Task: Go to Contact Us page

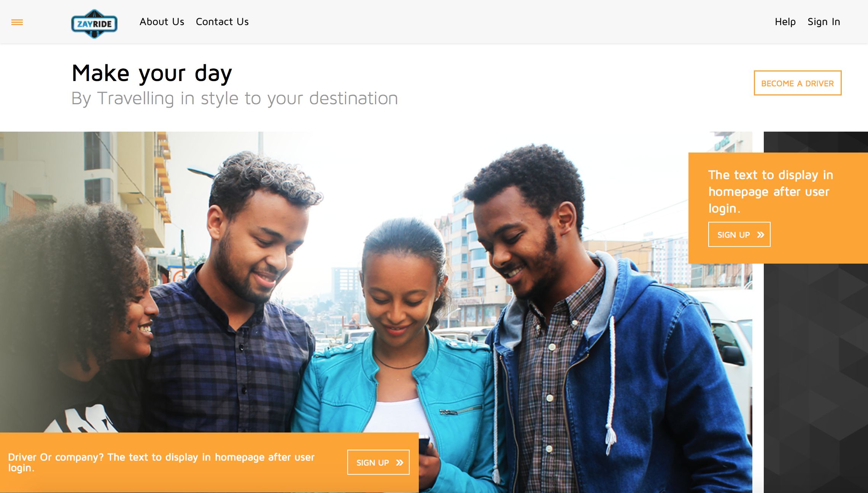Action: [x=222, y=22]
